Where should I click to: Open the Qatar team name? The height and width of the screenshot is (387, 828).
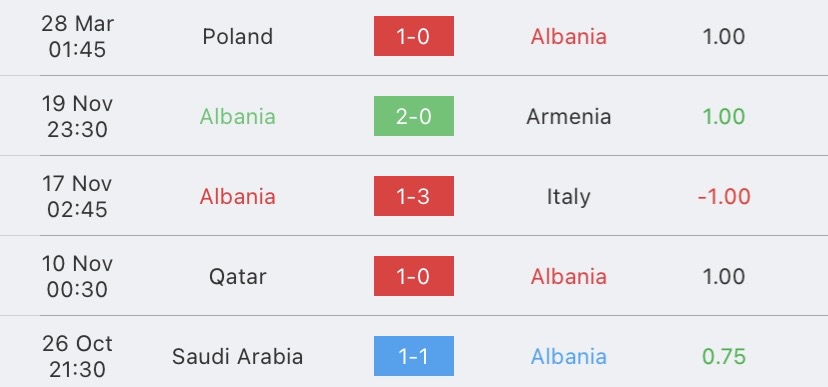tap(238, 277)
